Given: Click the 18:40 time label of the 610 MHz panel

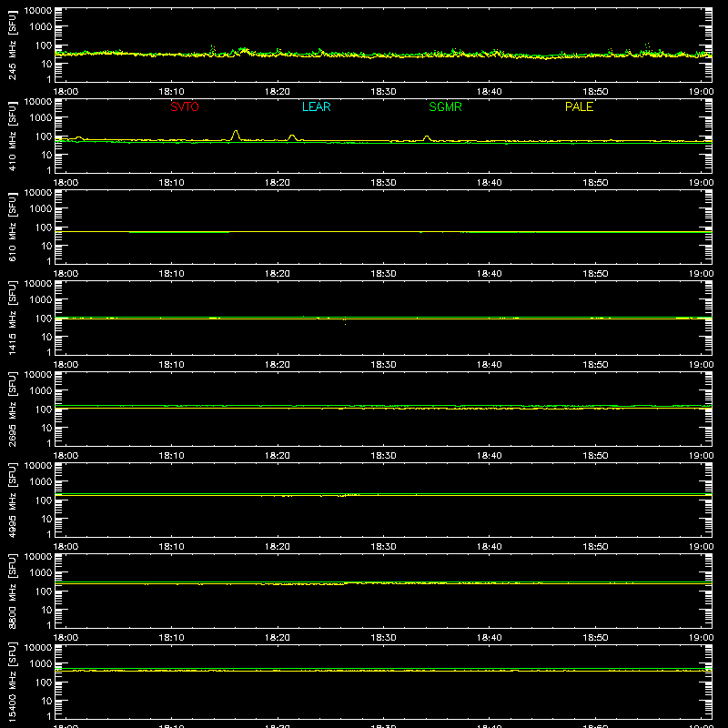Looking at the screenshot, I should [490, 274].
